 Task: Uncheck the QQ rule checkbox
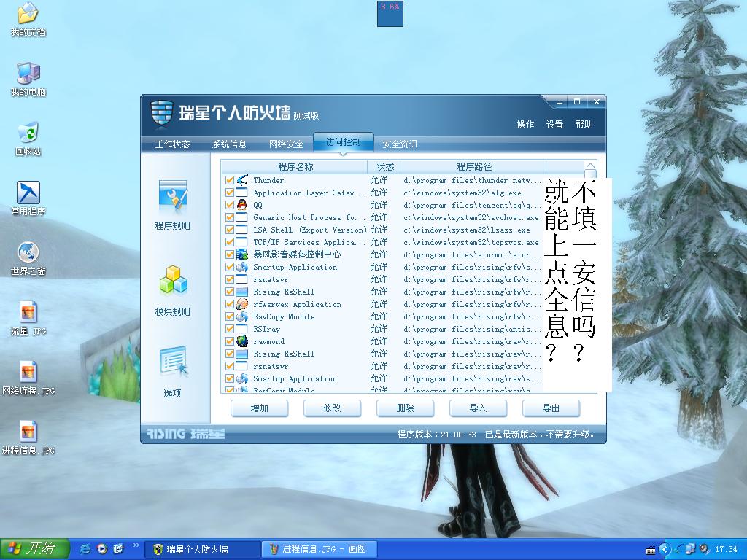[x=230, y=205]
